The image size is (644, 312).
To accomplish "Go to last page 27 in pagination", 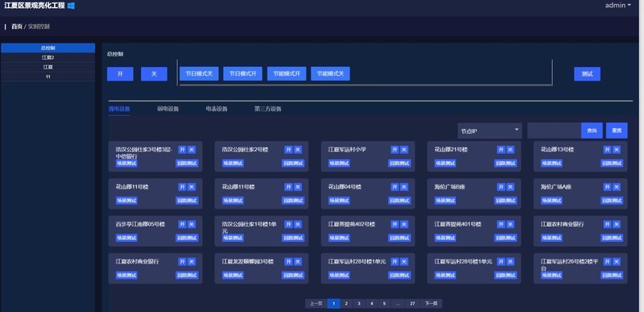I will click(412, 304).
